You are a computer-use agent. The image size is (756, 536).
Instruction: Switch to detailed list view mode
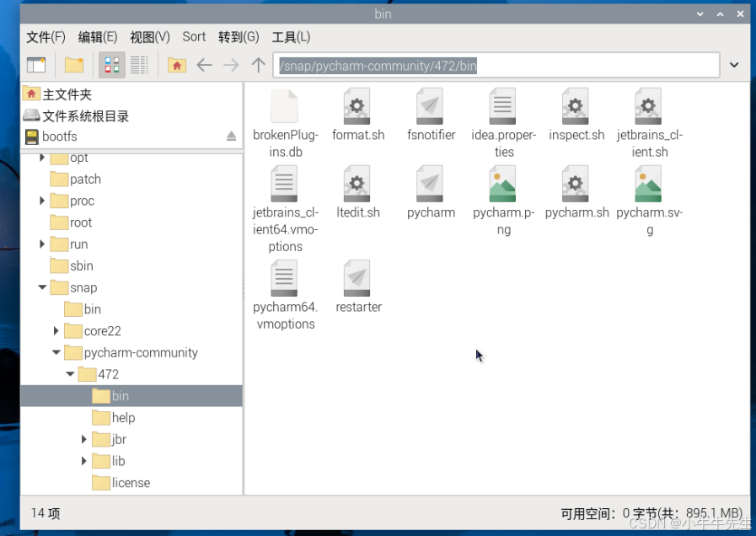click(x=139, y=65)
